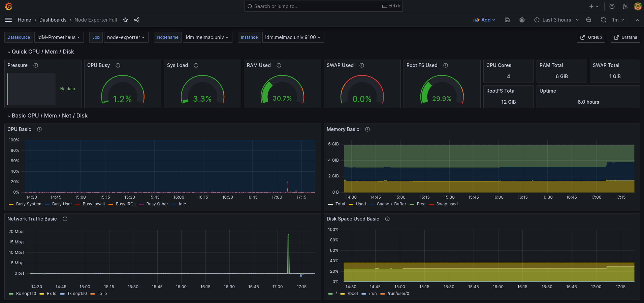The height and width of the screenshot is (303, 644).
Task: Hide the Idle series in CPU Basic legend
Action: (182, 204)
